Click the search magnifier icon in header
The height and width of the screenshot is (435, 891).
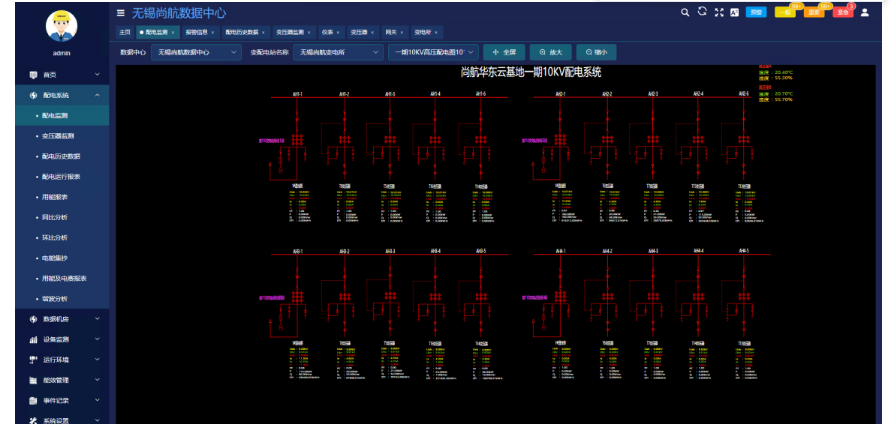tap(685, 12)
